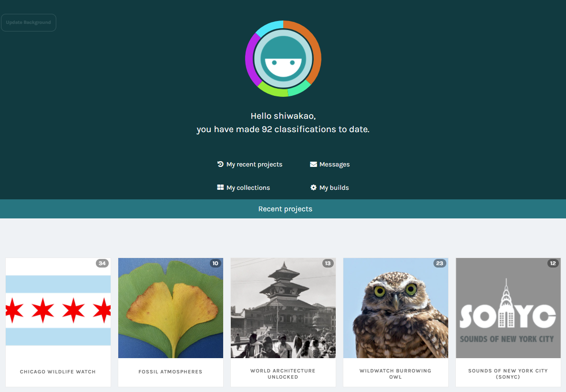566x392 pixels.
Task: Click the lime green ring segment
Action: 273,90
